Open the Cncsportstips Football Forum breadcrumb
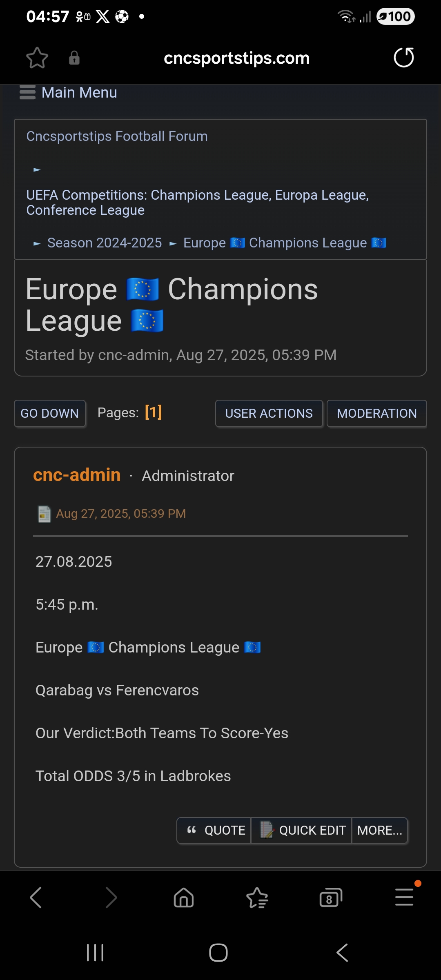Screen dimensions: 441x980 coord(117,136)
